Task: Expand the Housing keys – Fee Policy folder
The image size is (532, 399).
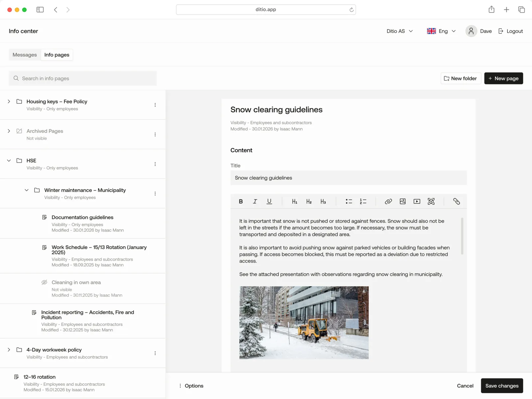Action: (9, 102)
